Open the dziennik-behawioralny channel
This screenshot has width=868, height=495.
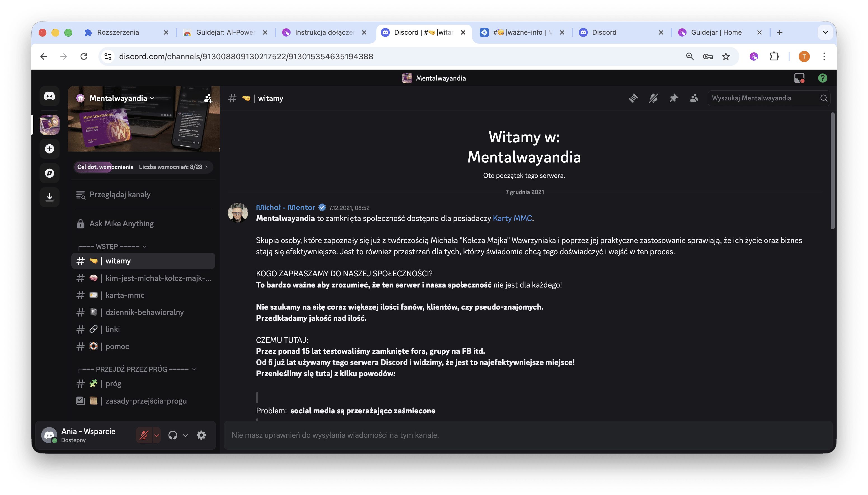tap(143, 312)
